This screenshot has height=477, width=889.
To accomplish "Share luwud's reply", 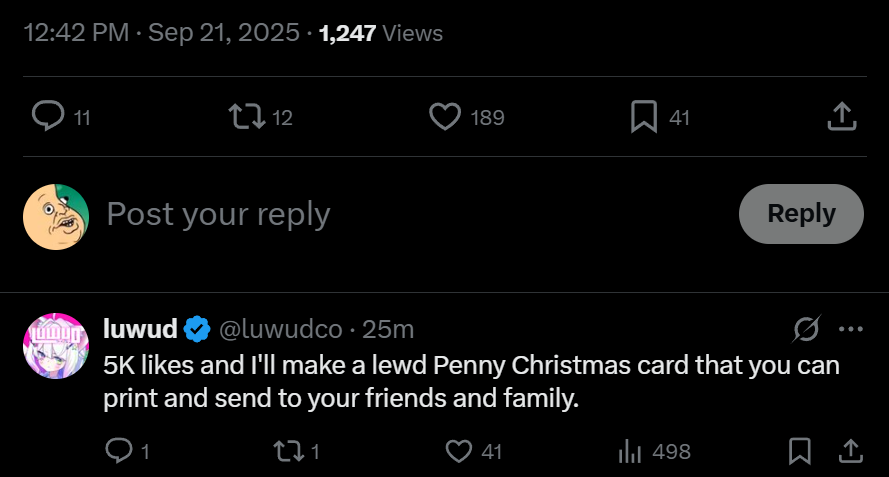I will (x=850, y=452).
